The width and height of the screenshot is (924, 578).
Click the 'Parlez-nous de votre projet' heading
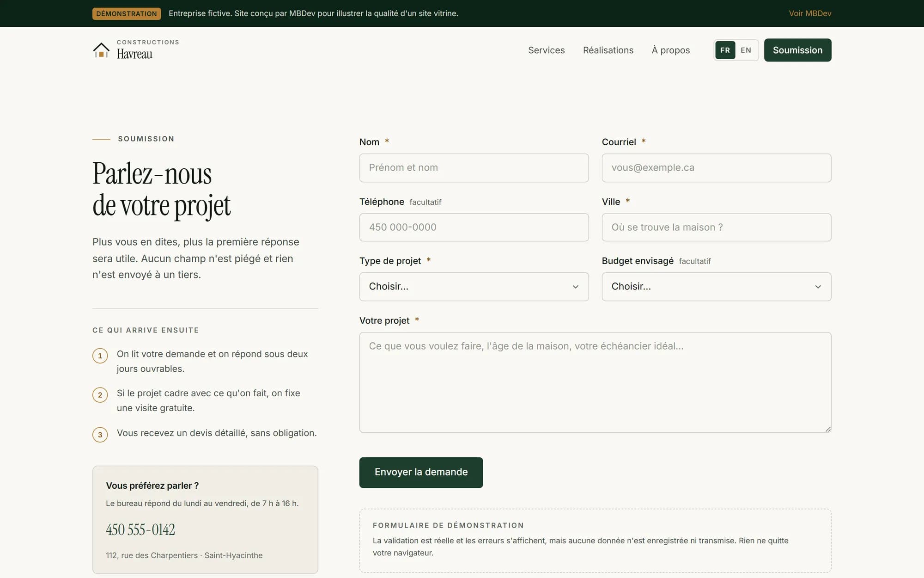click(x=161, y=189)
